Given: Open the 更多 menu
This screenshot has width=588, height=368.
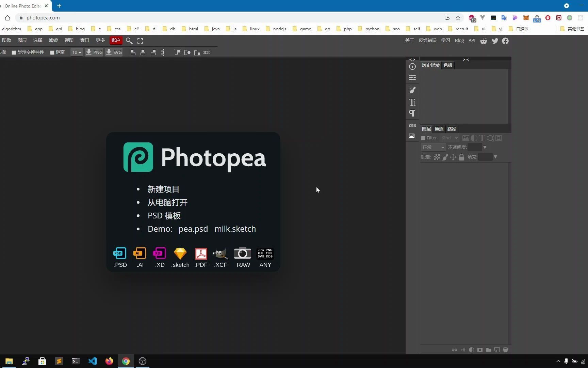Looking at the screenshot, I should tap(100, 40).
